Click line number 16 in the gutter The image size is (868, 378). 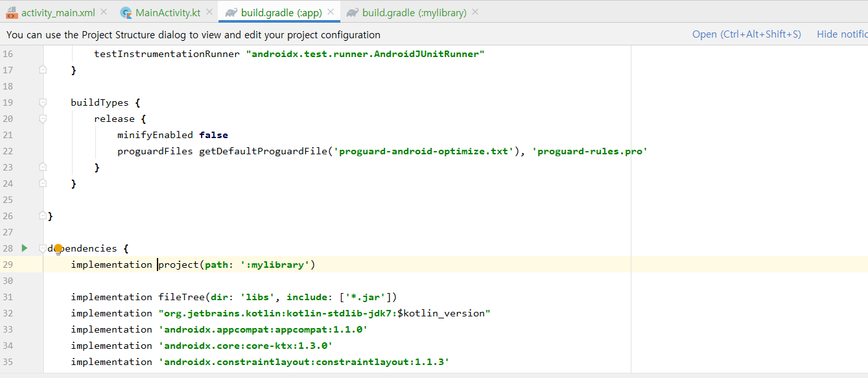click(x=8, y=54)
